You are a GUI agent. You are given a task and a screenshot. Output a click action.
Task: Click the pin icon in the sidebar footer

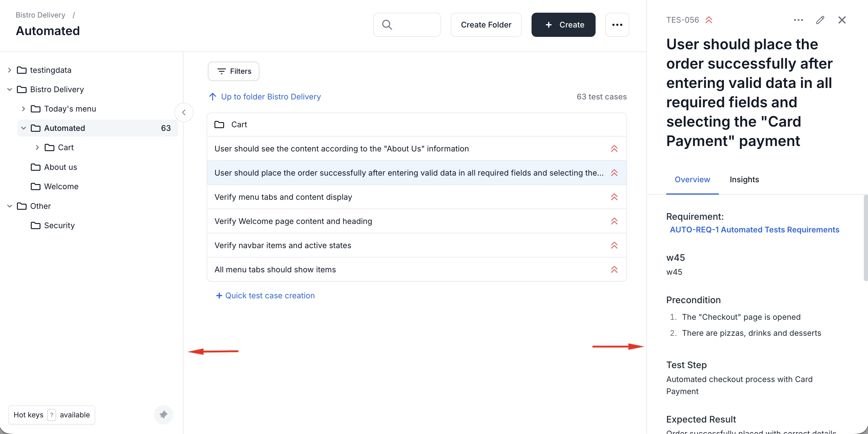163,414
